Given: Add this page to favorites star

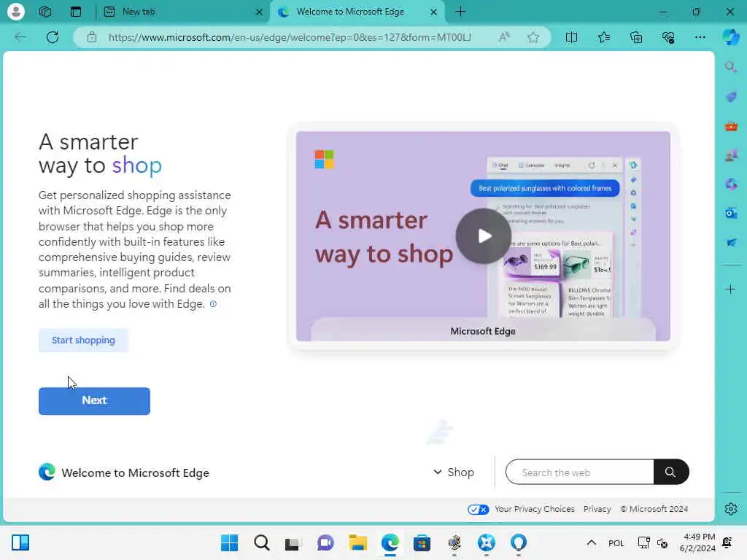Looking at the screenshot, I should (533, 37).
